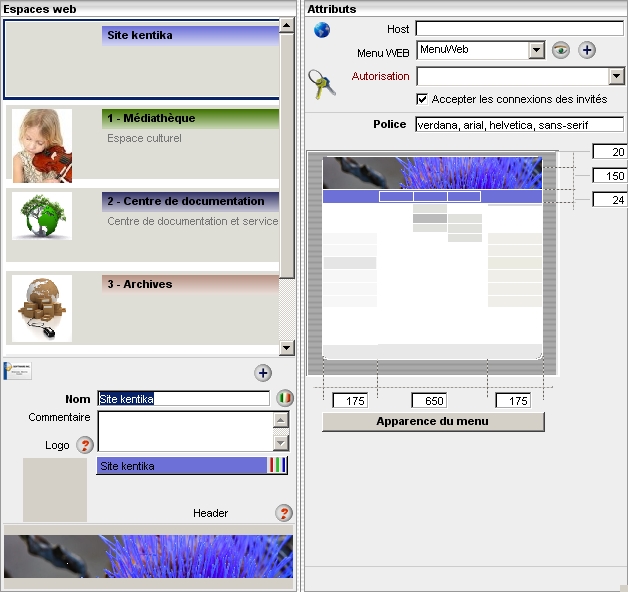Click the right column width field 175

513,401
